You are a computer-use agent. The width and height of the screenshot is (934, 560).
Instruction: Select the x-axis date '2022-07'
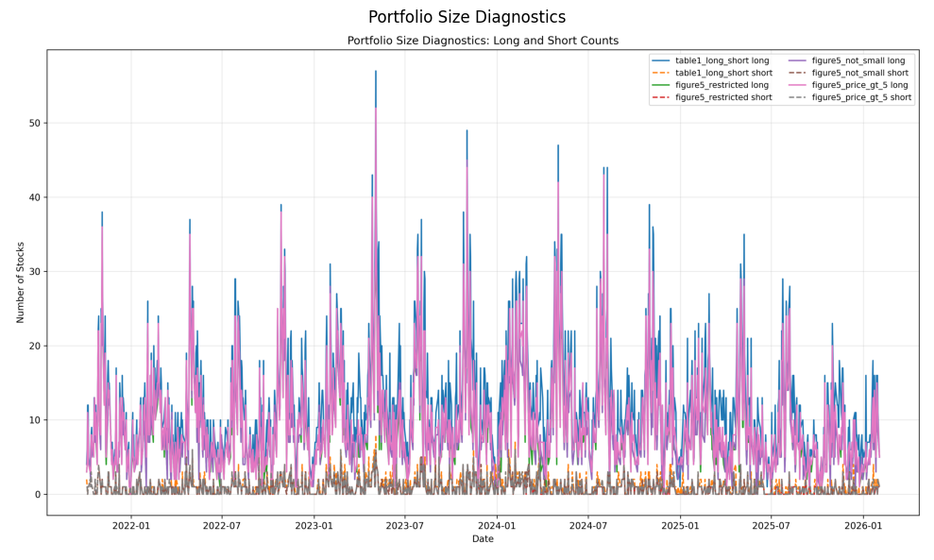222,525
